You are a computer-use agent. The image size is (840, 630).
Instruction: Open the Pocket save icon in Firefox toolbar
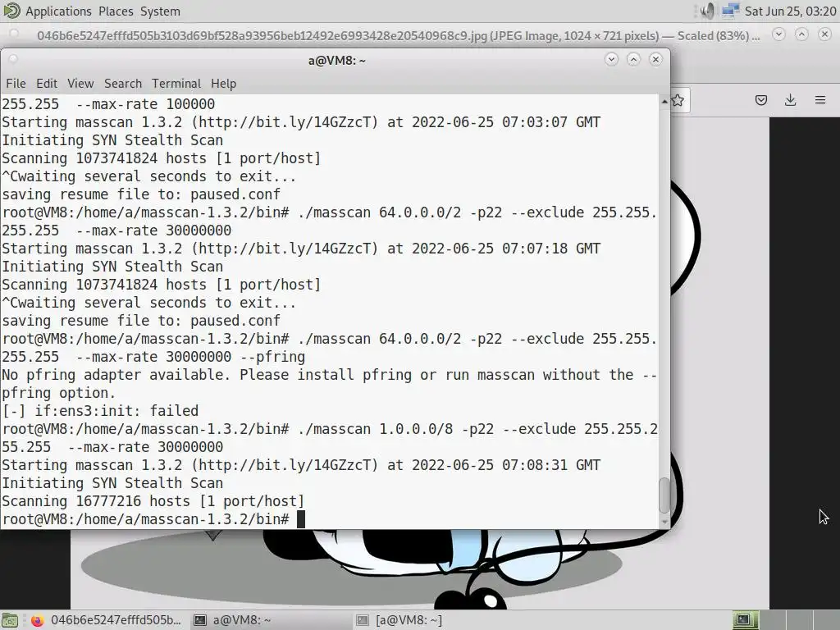[x=761, y=100]
